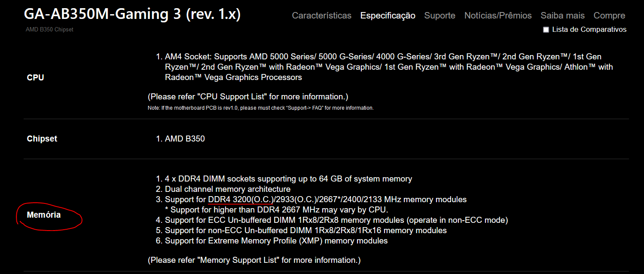Open the Saiba mais tab
This screenshot has width=644, height=274.
pyautogui.click(x=562, y=15)
